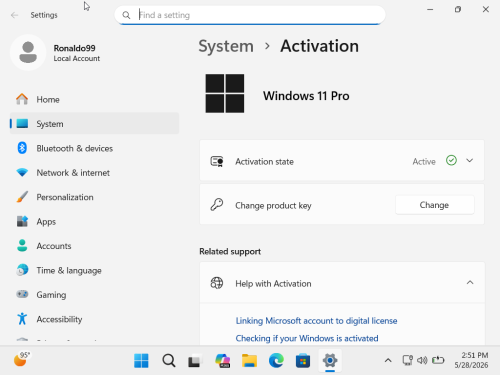Launch Copilot from the taskbar
The width and height of the screenshot is (500, 375).
point(222,360)
